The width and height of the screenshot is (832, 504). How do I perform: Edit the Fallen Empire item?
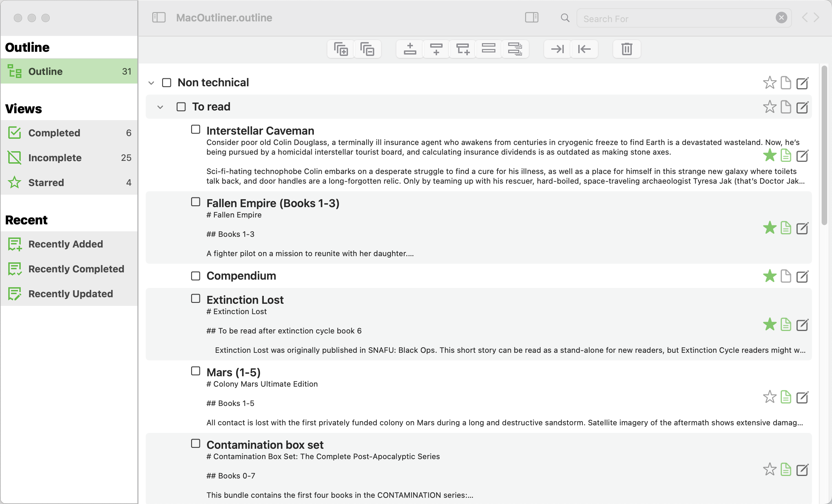(803, 228)
